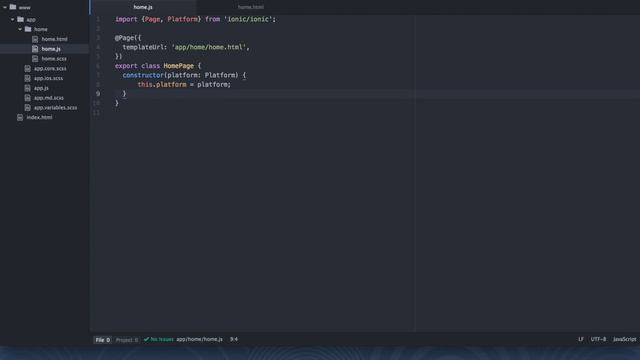This screenshot has width=640, height=360.
Task: Click the 'app/home/home.html' string
Action: click(x=209, y=47)
